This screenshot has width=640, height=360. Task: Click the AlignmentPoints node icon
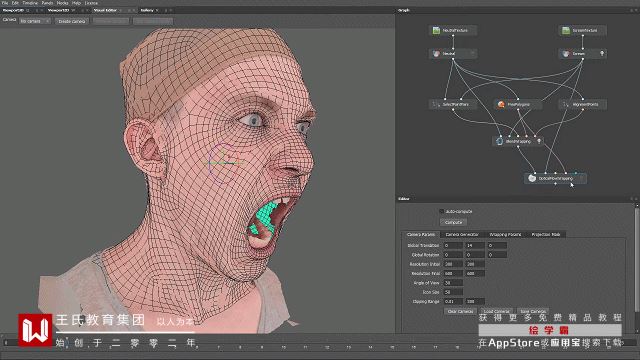(566, 104)
